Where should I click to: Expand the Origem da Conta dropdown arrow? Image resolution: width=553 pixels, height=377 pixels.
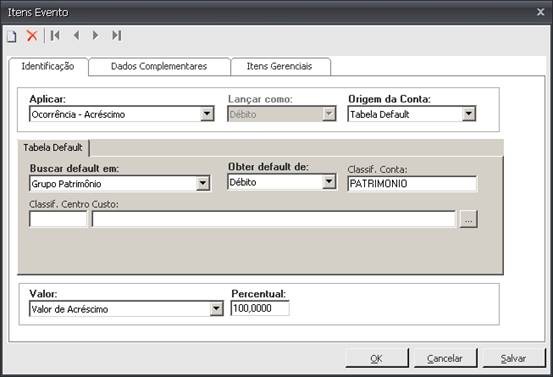pyautogui.click(x=468, y=114)
